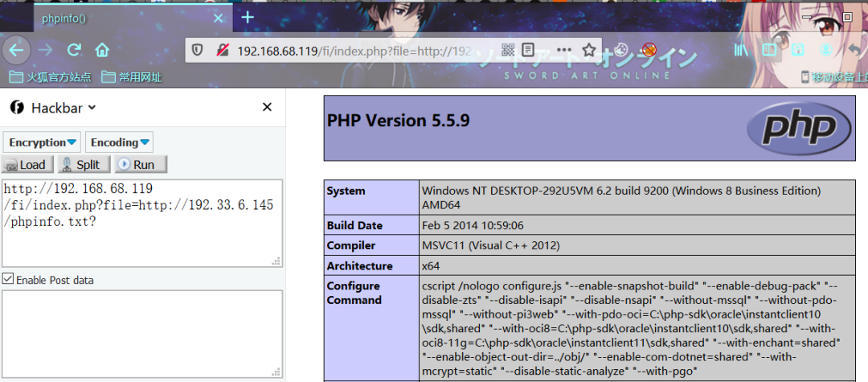Close the Hackbar sidebar
Image resolution: width=868 pixels, height=382 pixels.
267,107
